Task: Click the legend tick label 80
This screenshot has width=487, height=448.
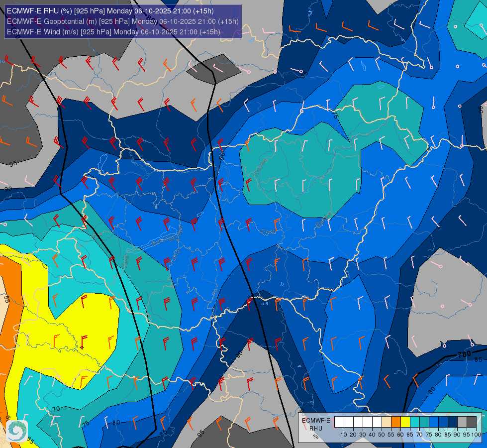Action: [x=439, y=435]
